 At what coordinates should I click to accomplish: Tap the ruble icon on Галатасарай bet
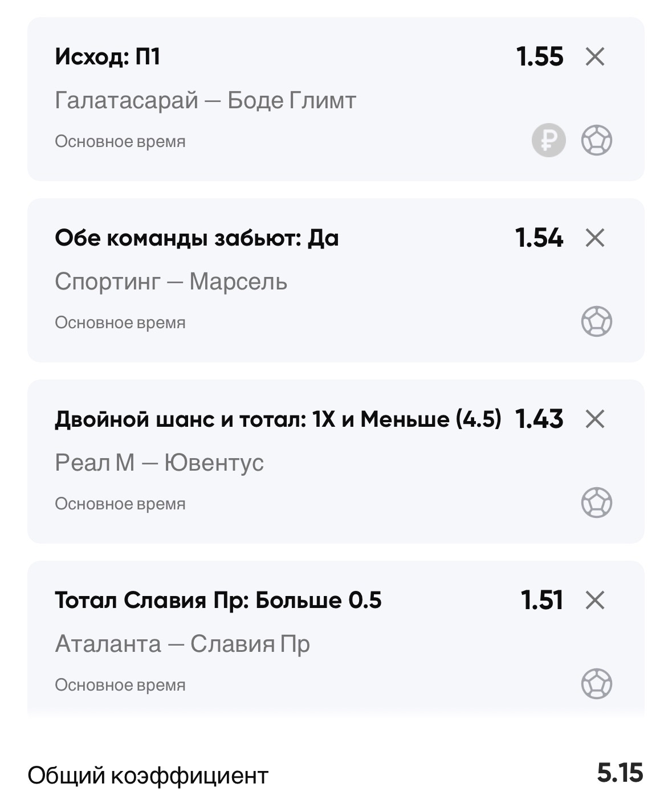pos(548,140)
